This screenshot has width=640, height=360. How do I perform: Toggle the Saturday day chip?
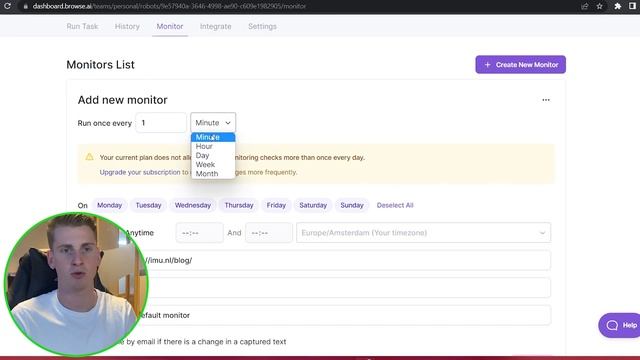[x=313, y=205]
